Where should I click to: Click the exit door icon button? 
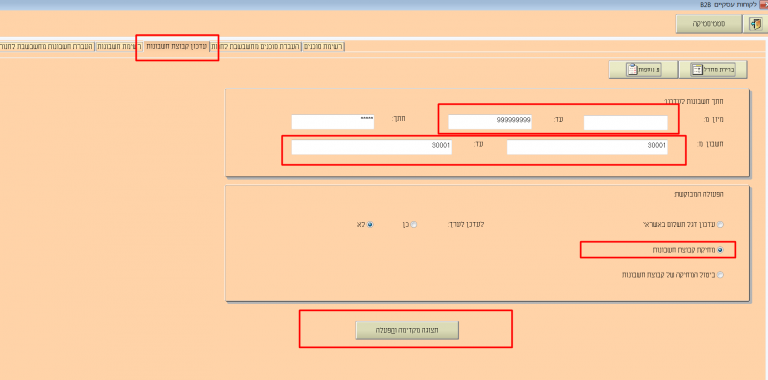755,24
